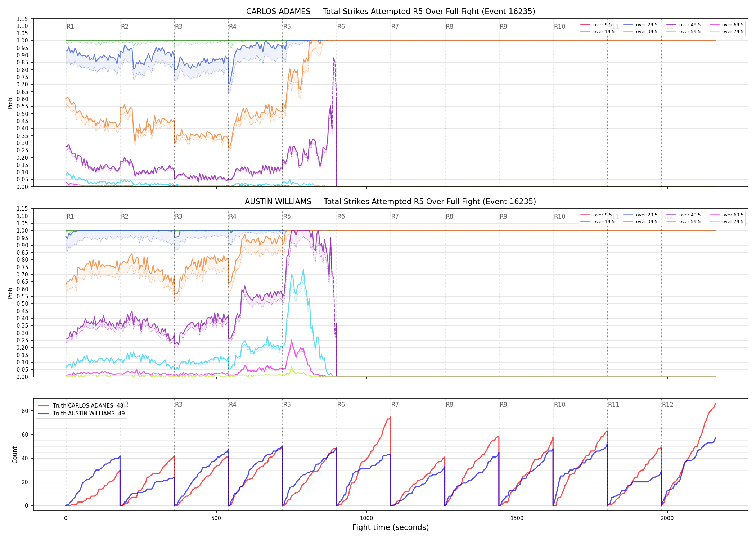Image resolution: width=756 pixels, height=540 pixels.
Task: Click the 'Prob' label of Austin Williams chart
Action: coord(10,293)
